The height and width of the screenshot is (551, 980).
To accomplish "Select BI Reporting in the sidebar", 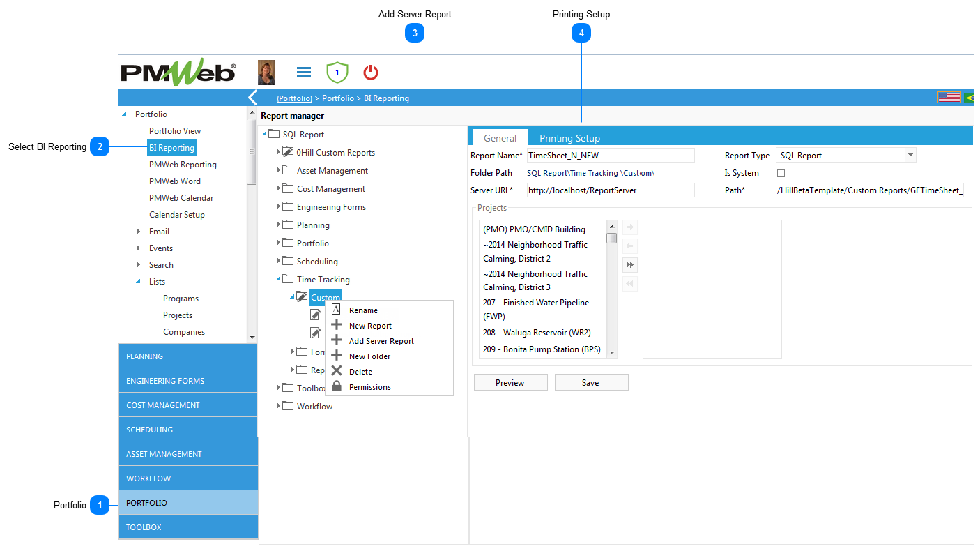I will click(171, 148).
